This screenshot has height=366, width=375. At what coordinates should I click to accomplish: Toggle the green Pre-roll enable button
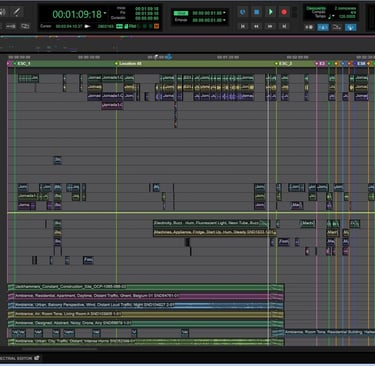[x=181, y=13]
